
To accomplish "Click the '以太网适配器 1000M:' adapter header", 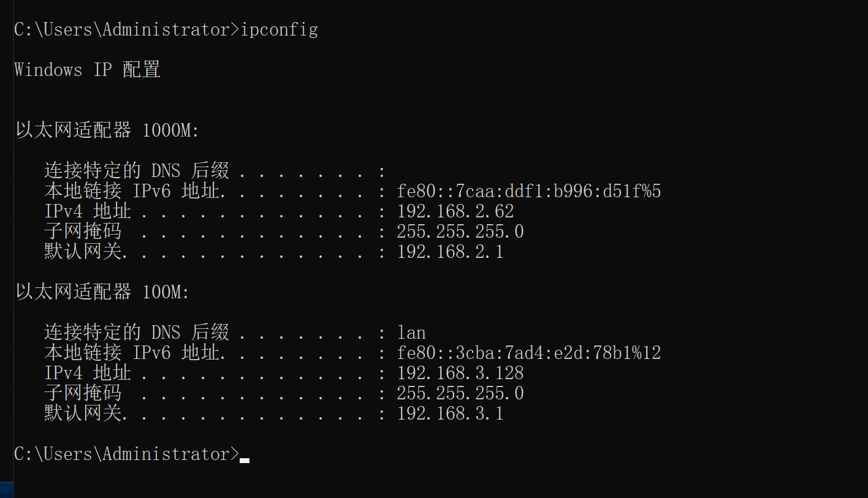I will 107,130.
